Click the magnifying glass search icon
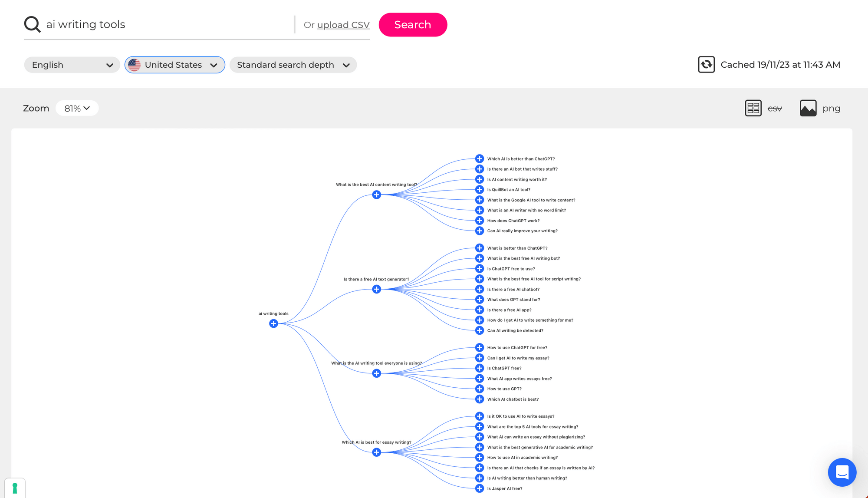868x498 pixels. (x=32, y=24)
